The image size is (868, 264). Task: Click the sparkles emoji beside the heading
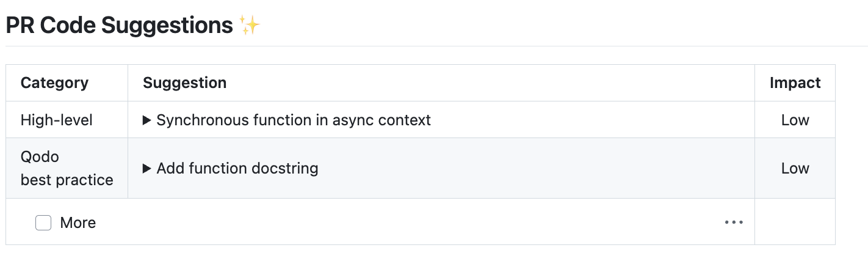pyautogui.click(x=250, y=26)
